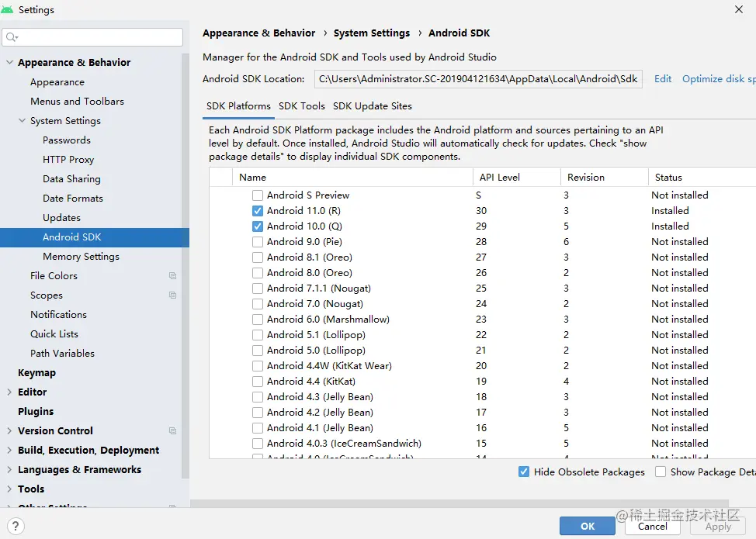The image size is (756, 539).
Task: Click the per-project icon next to Version Control
Action: (x=172, y=430)
